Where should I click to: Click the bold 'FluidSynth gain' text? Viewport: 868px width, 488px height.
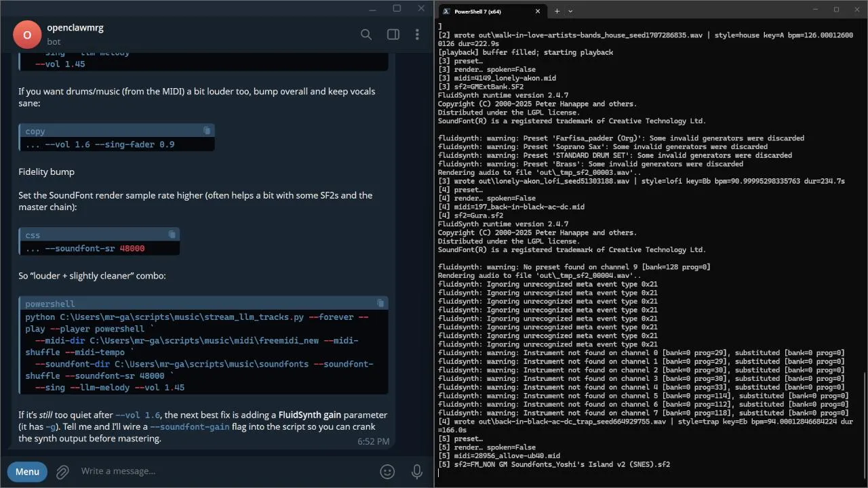(309, 415)
